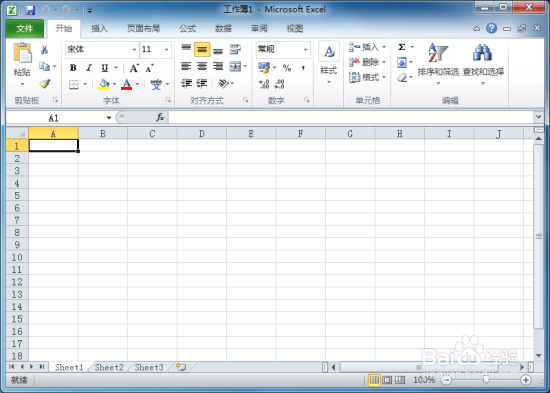Apply yellow fill color bucket
Screen dimensions: 550x393
[104, 84]
